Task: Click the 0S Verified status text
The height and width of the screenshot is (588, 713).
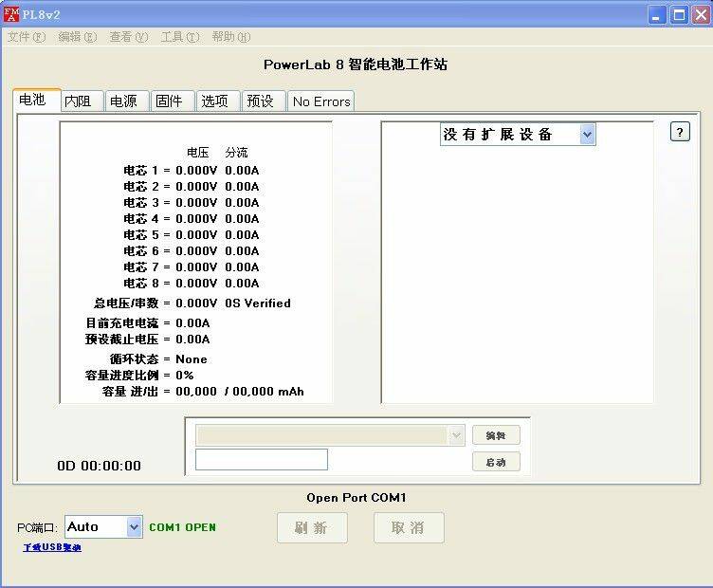Action: pos(258,303)
